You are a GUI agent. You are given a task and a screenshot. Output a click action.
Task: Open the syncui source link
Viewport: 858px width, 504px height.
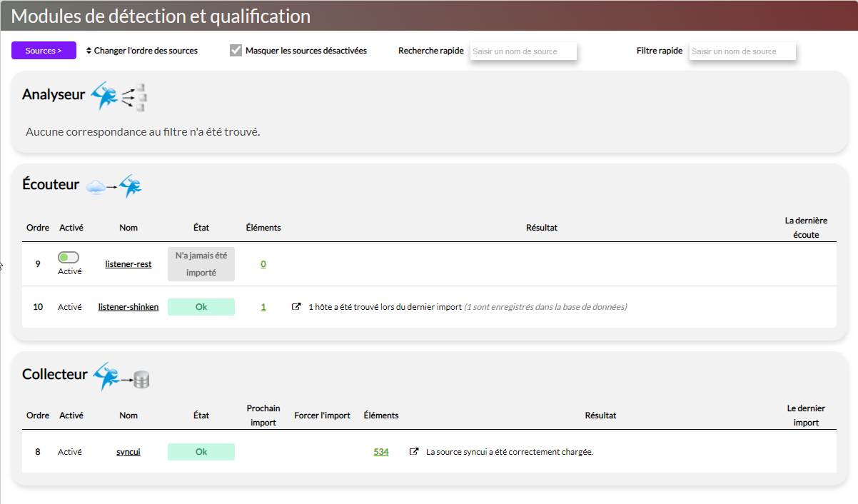(x=128, y=452)
